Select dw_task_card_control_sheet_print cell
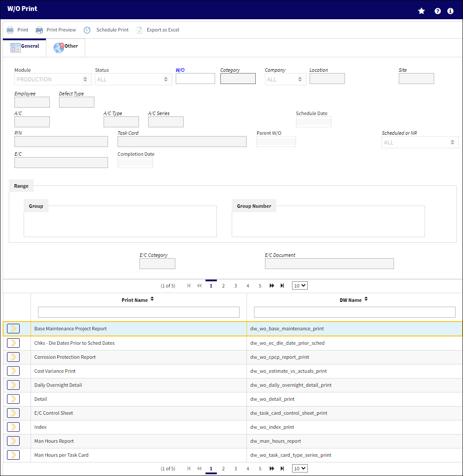The height and width of the screenshot is (476, 463). (x=355, y=413)
